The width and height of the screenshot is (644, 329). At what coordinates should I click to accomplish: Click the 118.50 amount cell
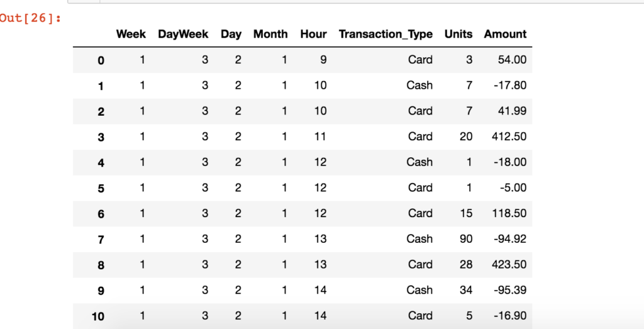click(x=510, y=213)
